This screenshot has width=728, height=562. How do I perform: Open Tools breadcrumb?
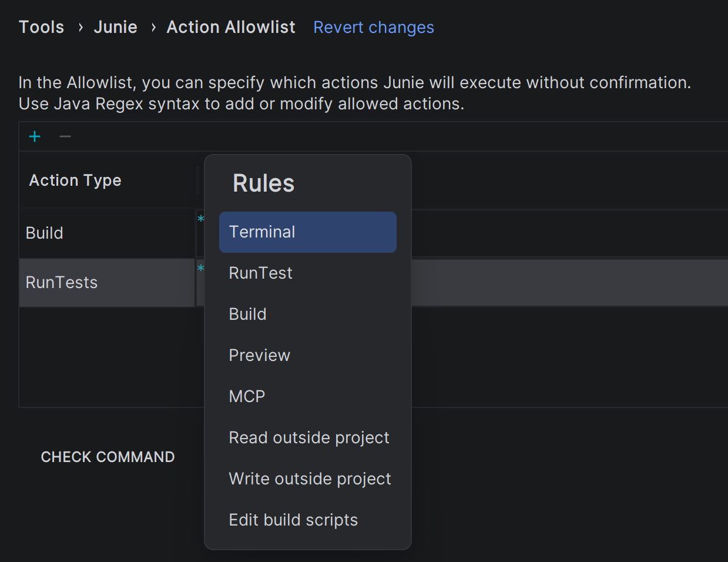click(x=42, y=27)
